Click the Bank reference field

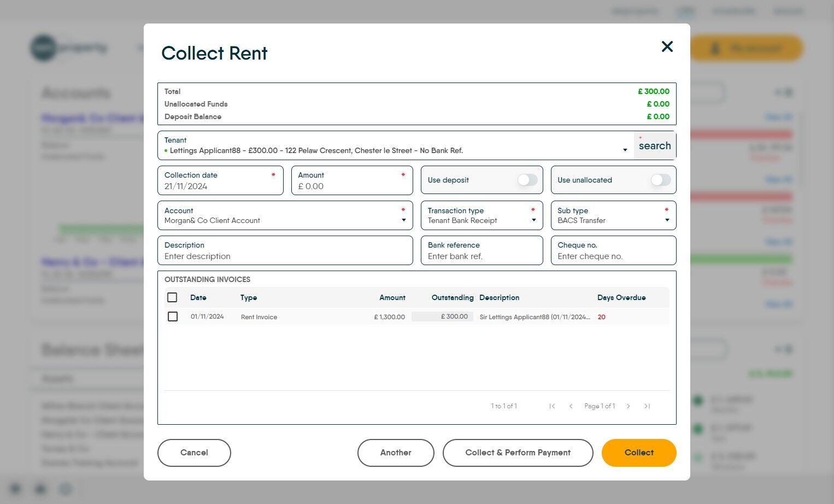(x=481, y=256)
